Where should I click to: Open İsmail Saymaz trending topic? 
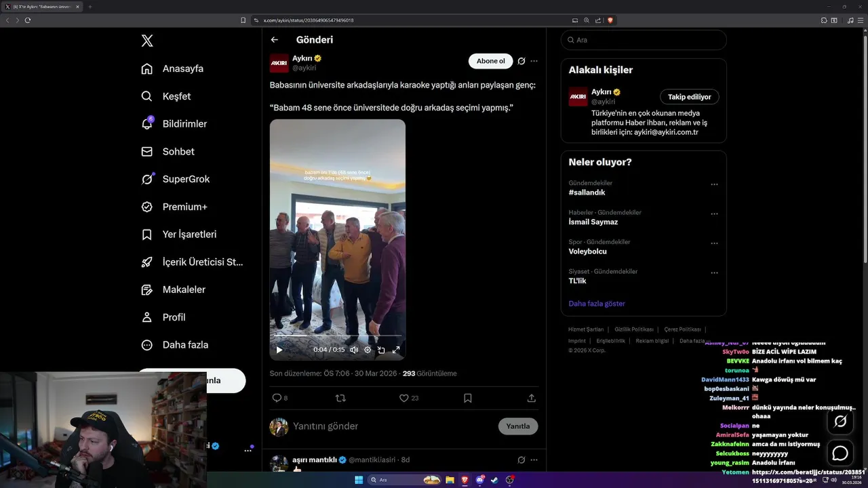click(x=593, y=222)
